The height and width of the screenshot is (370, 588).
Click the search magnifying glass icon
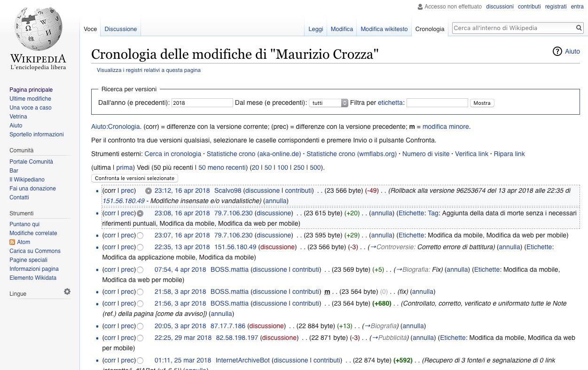[x=579, y=28]
